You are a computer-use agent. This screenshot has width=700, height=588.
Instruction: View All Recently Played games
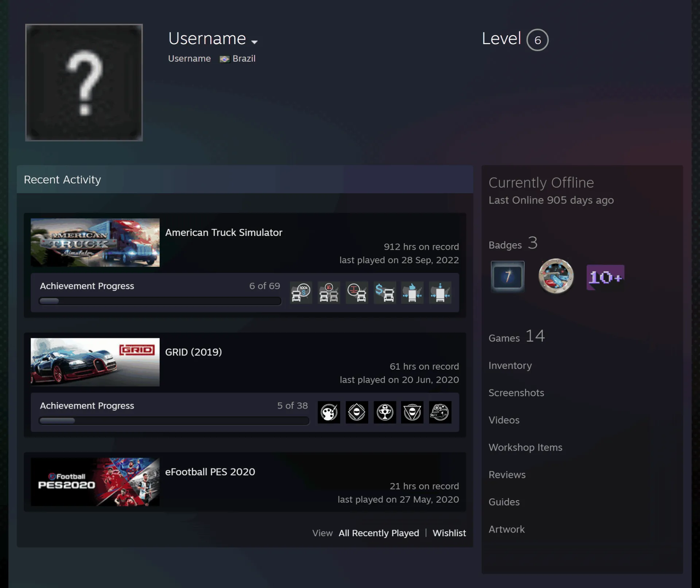coord(379,533)
